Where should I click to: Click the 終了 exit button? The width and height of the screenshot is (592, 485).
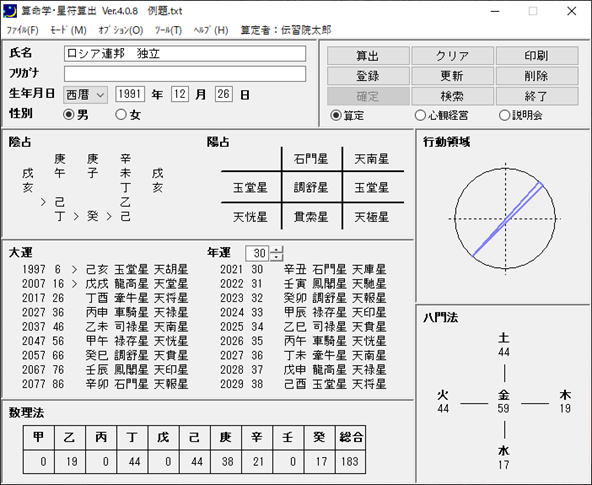537,96
